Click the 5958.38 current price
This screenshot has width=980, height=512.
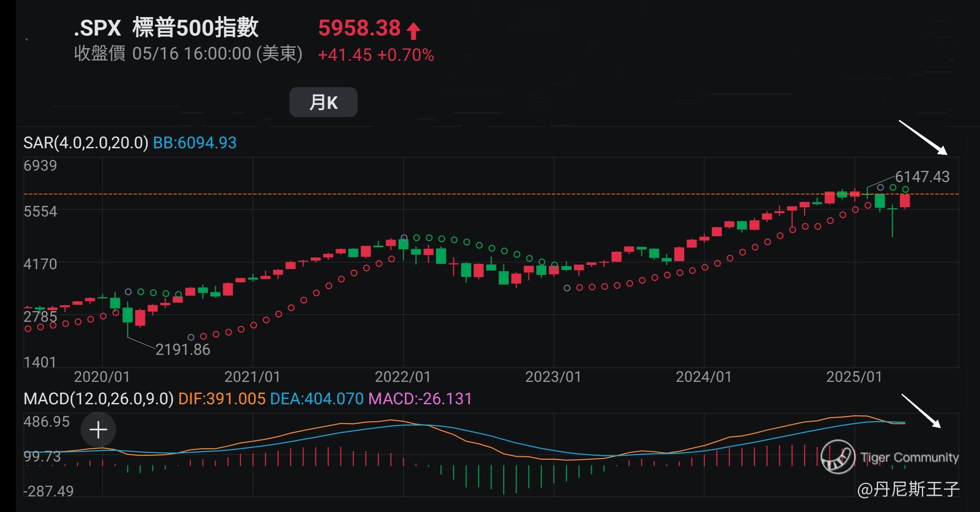tap(359, 28)
